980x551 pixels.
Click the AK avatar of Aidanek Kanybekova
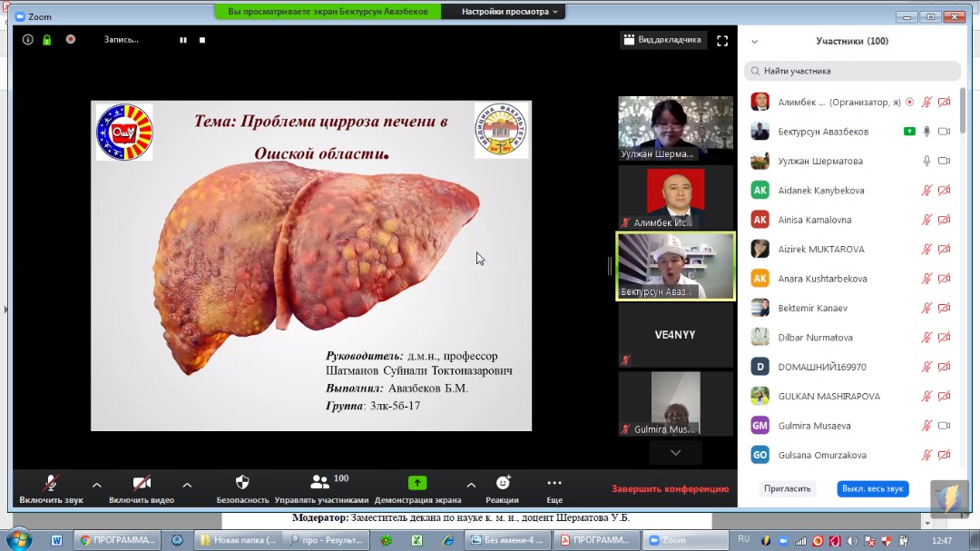(760, 190)
